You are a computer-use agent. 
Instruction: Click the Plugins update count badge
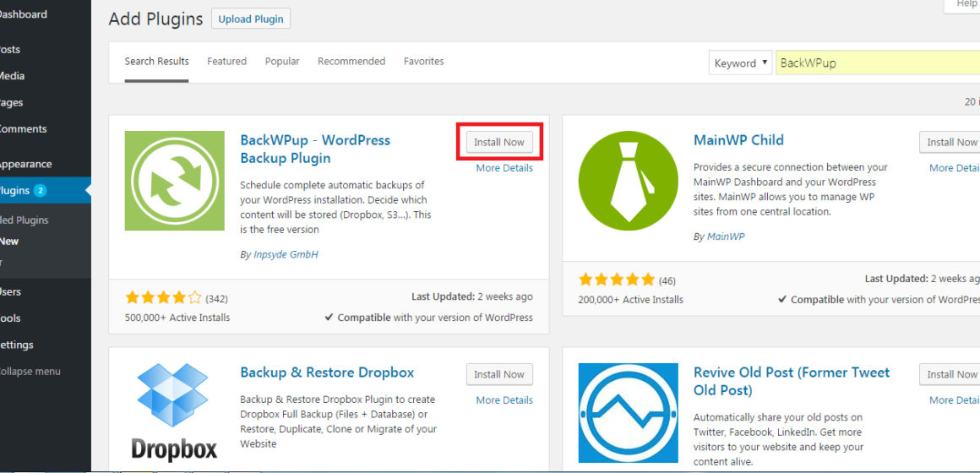pos(40,191)
